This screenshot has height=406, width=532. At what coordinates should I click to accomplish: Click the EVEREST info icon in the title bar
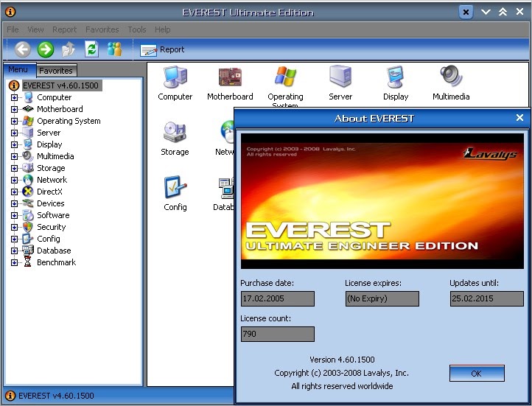click(x=10, y=12)
